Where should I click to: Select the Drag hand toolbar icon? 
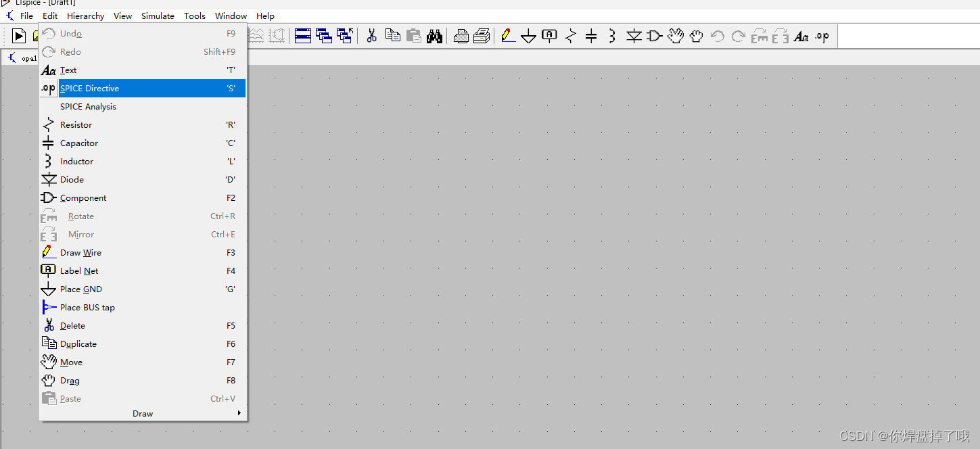coord(697,36)
